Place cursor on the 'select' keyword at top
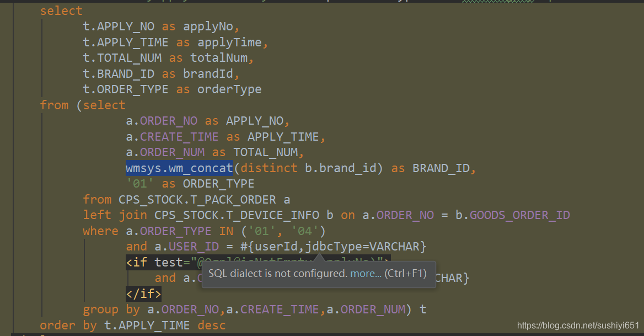 click(x=61, y=10)
